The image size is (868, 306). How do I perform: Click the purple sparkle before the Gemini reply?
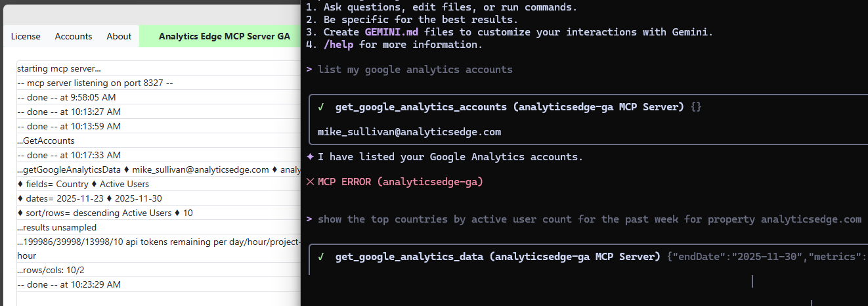311,157
